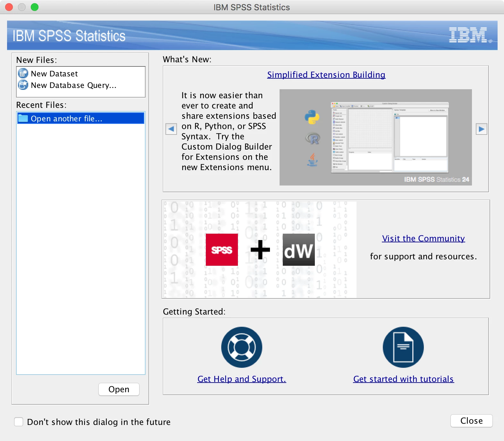Click the Open button

click(x=119, y=389)
